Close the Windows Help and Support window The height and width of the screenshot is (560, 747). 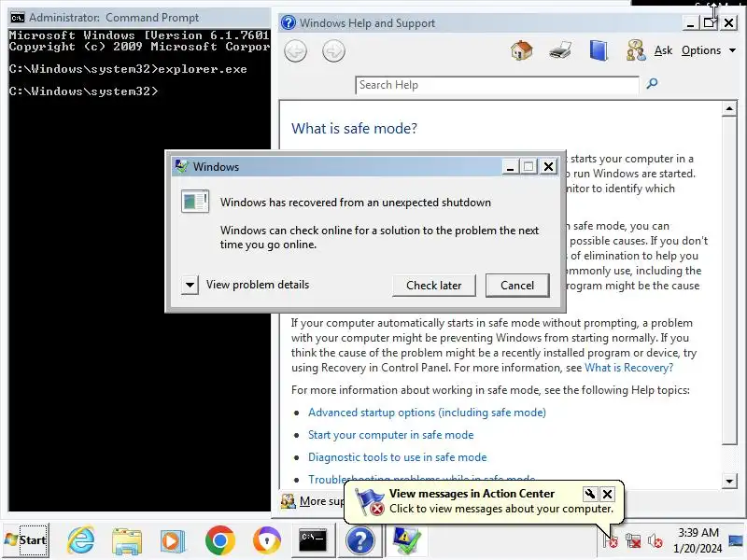[x=728, y=22]
